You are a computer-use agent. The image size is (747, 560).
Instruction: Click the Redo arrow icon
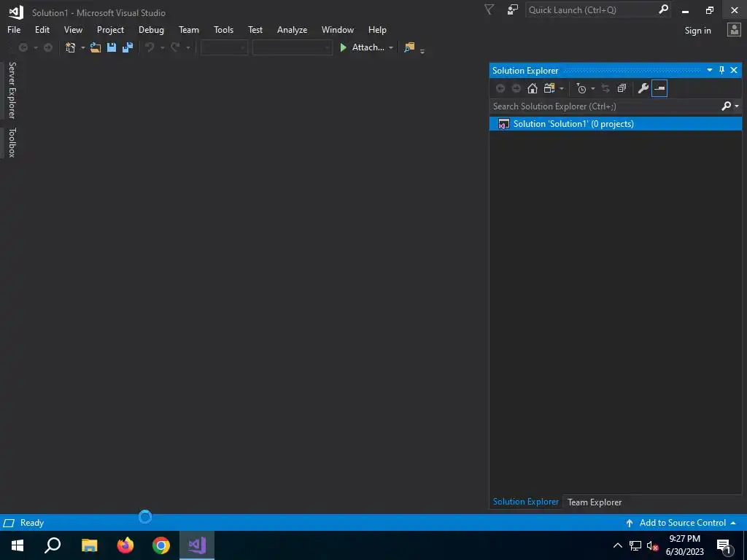(175, 47)
